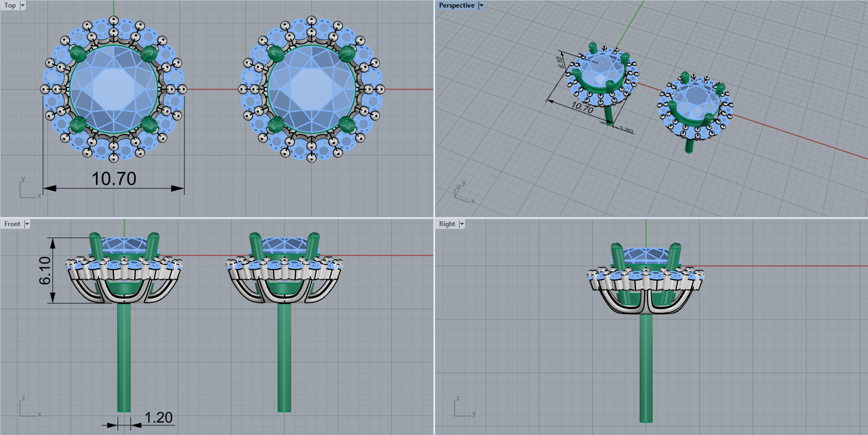Select the left earring post in Front view
This screenshot has width=868, height=435.
[x=124, y=357]
